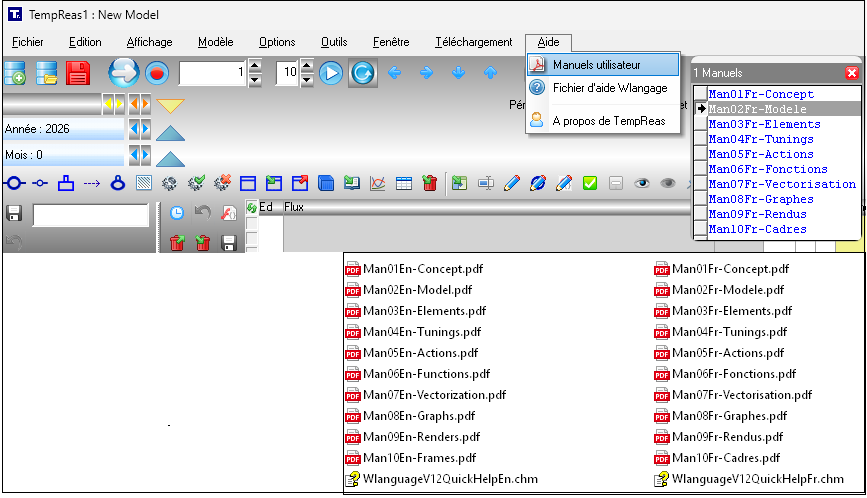Click the red trash bin in element toolbar
This screenshot has height=498, width=867.
click(x=430, y=183)
